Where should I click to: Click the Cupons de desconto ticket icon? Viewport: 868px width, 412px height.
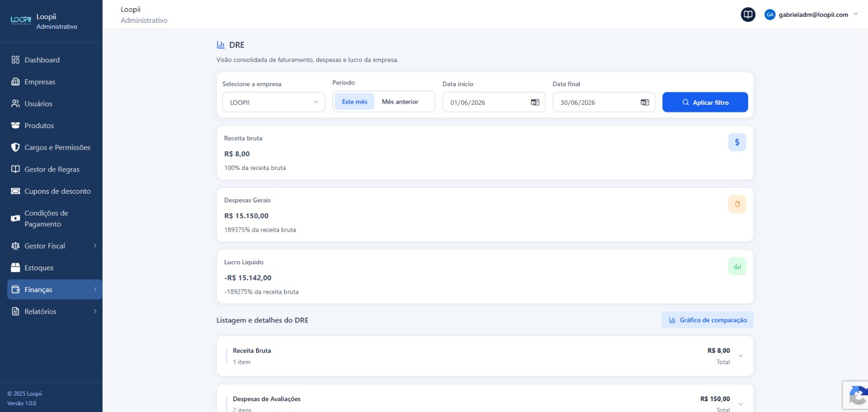[15, 191]
